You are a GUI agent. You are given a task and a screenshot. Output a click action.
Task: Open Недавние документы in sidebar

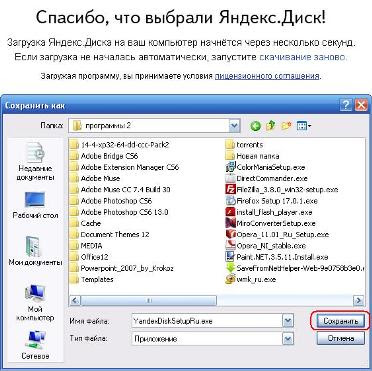click(34, 162)
